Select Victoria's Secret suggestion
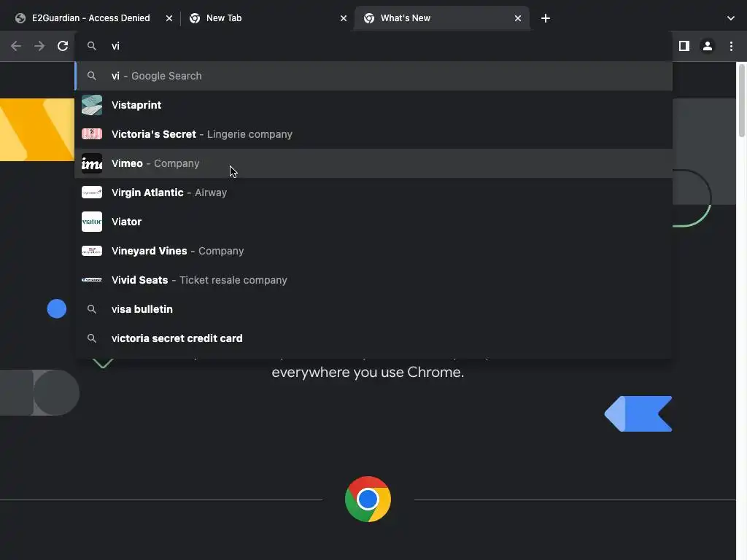The width and height of the screenshot is (747, 560). (x=373, y=134)
